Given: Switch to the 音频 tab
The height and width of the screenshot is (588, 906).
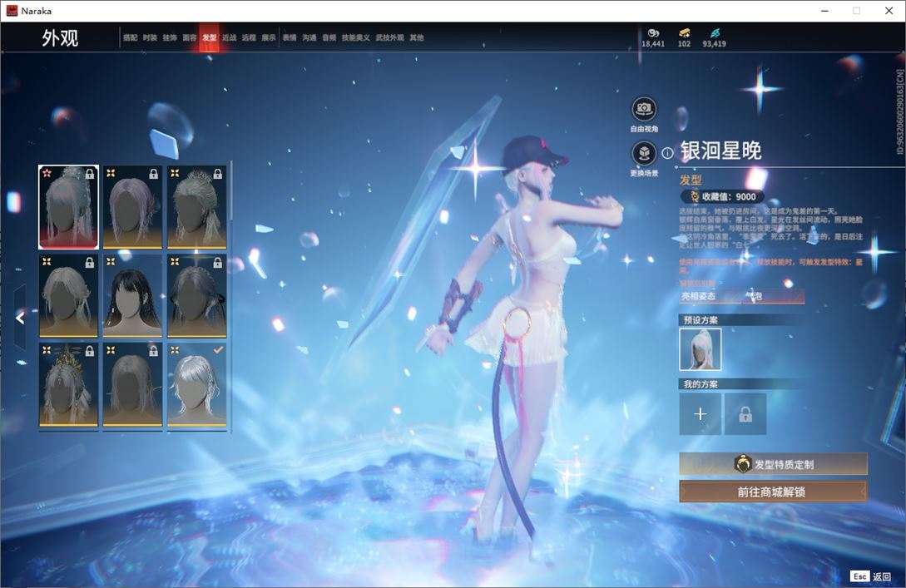Looking at the screenshot, I should [329, 37].
